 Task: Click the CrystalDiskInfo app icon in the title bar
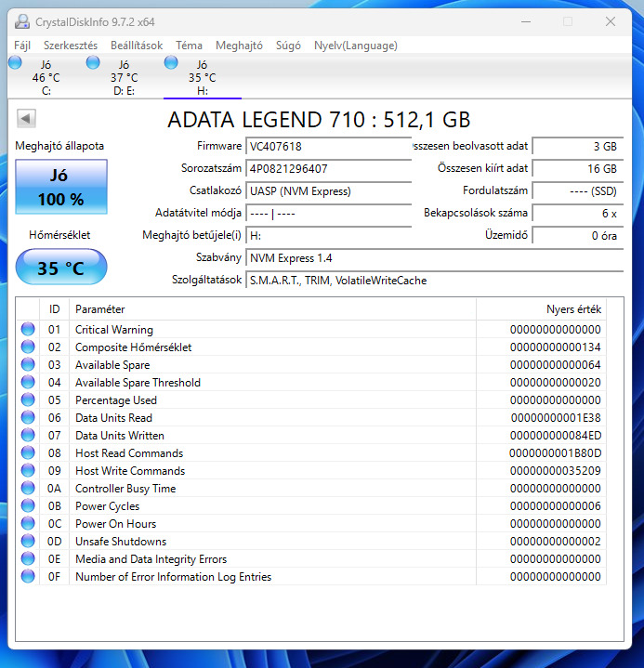21,21
